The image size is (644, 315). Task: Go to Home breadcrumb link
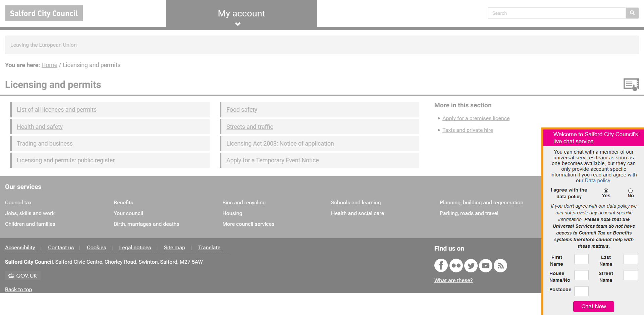coord(49,65)
